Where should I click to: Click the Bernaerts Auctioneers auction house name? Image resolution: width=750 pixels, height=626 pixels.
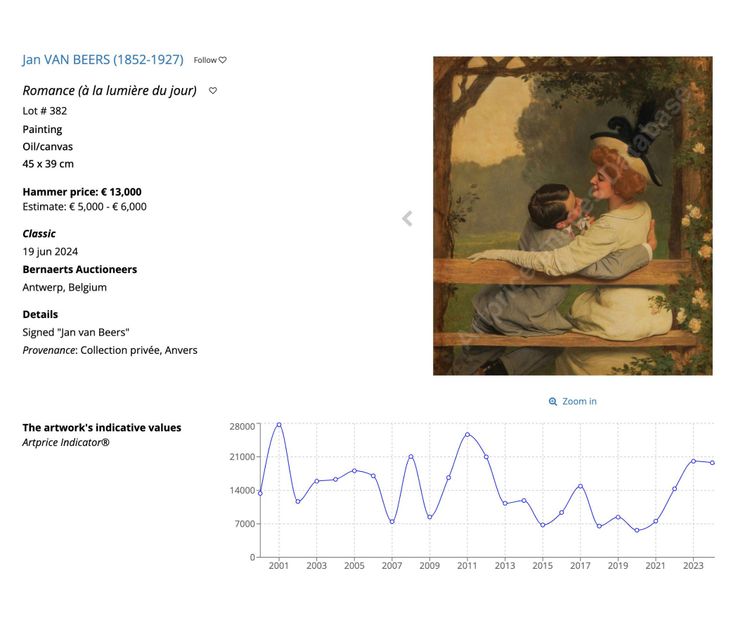80,269
